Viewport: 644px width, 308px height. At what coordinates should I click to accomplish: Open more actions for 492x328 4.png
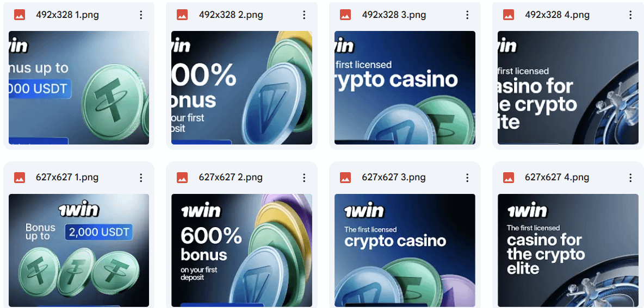point(630,15)
